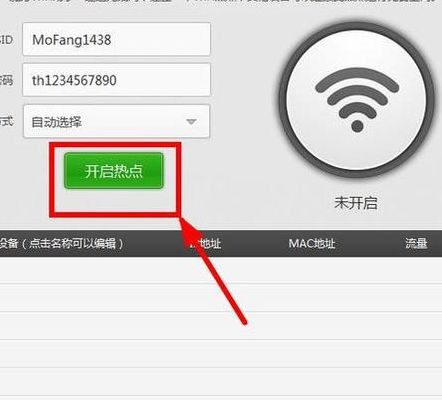Open the 自动选择 mode dropdown

point(116,121)
